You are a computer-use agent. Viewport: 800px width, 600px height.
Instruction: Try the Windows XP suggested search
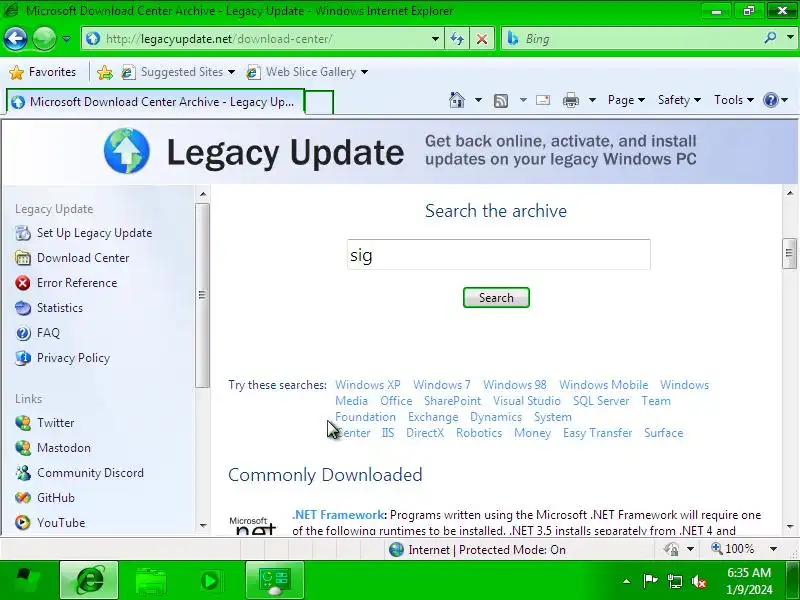pos(367,385)
